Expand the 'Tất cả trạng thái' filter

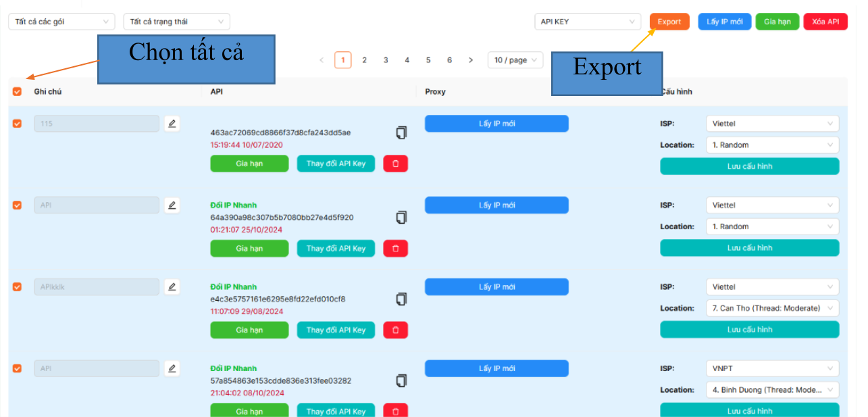pos(176,22)
